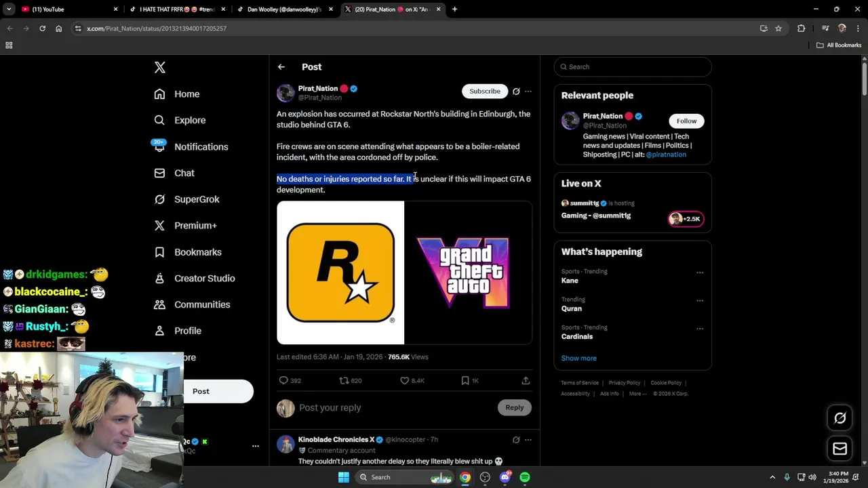Open the Quran trending topic

click(572, 308)
